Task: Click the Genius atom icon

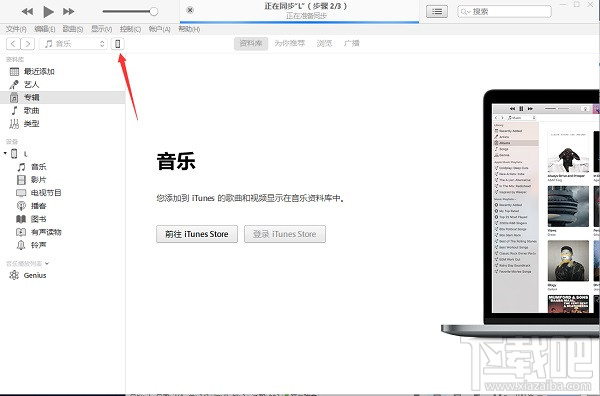Action: coord(14,275)
